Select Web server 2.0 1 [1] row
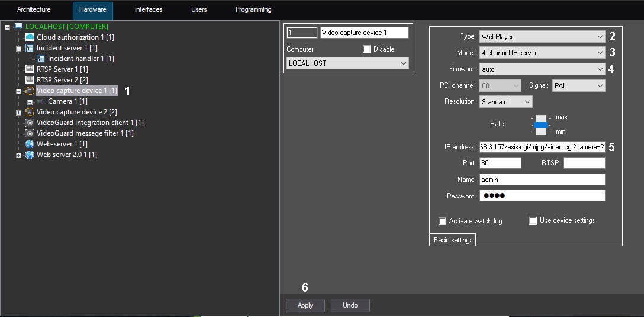The height and width of the screenshot is (317, 644). (66, 155)
